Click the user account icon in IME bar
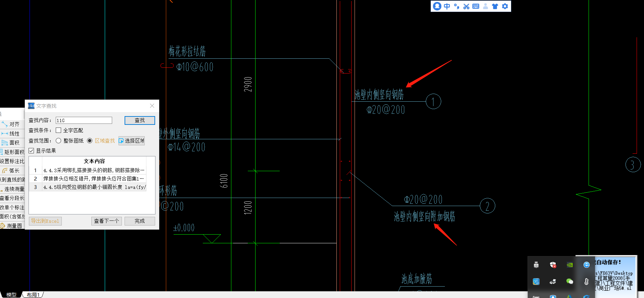The height and width of the screenshot is (298, 644). pos(486,6)
